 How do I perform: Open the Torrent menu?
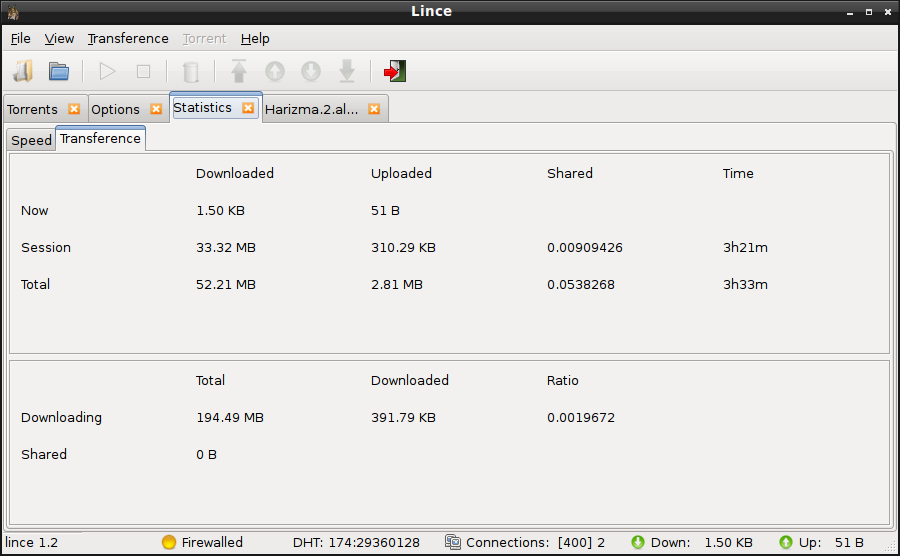click(204, 38)
